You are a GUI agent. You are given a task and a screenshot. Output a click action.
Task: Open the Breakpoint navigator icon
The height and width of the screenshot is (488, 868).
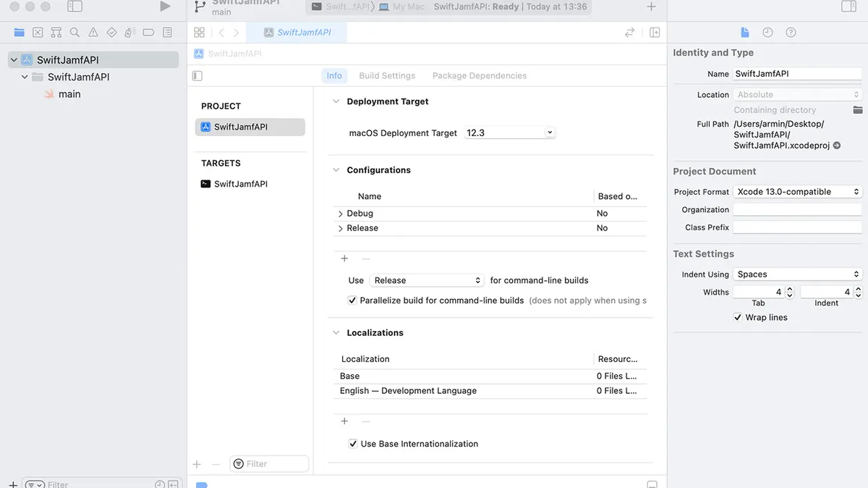point(149,32)
